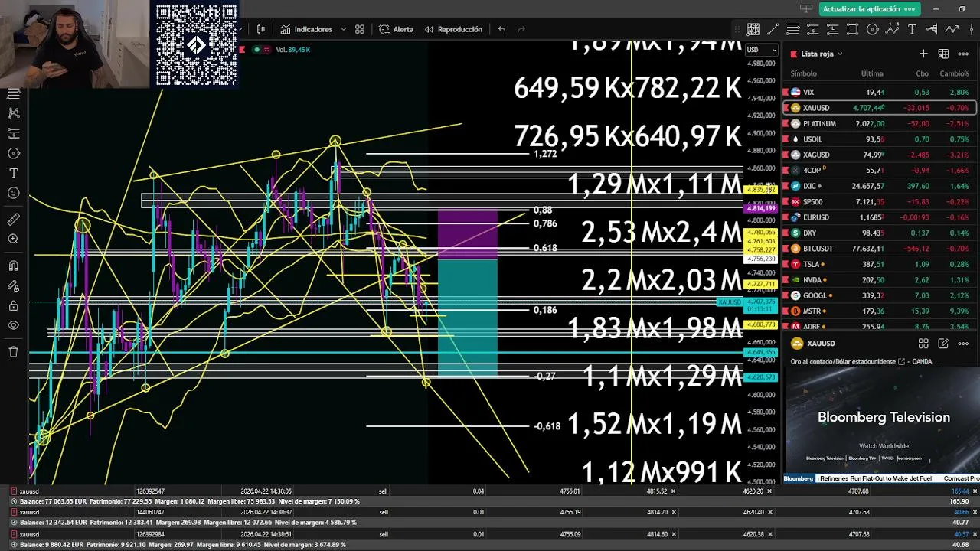Start bar Reproducción mode

[x=452, y=29]
